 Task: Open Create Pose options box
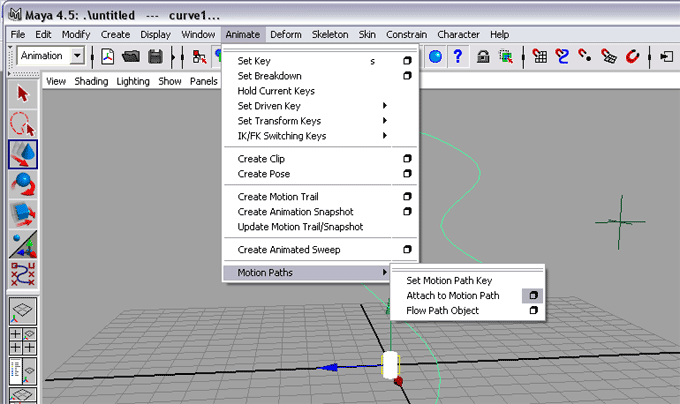407,174
